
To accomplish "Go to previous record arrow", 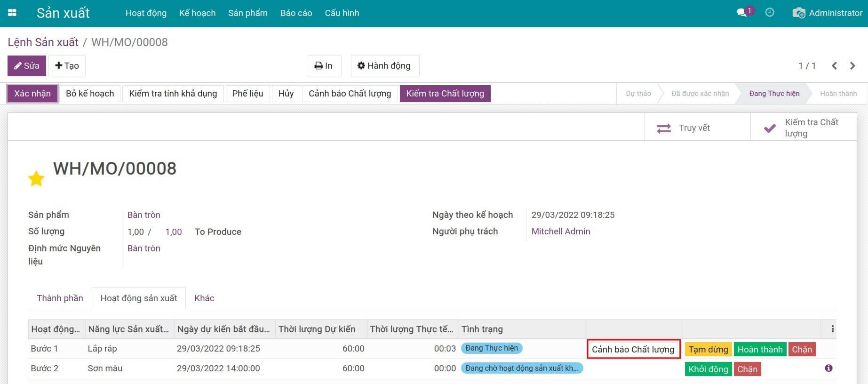I will 834,66.
